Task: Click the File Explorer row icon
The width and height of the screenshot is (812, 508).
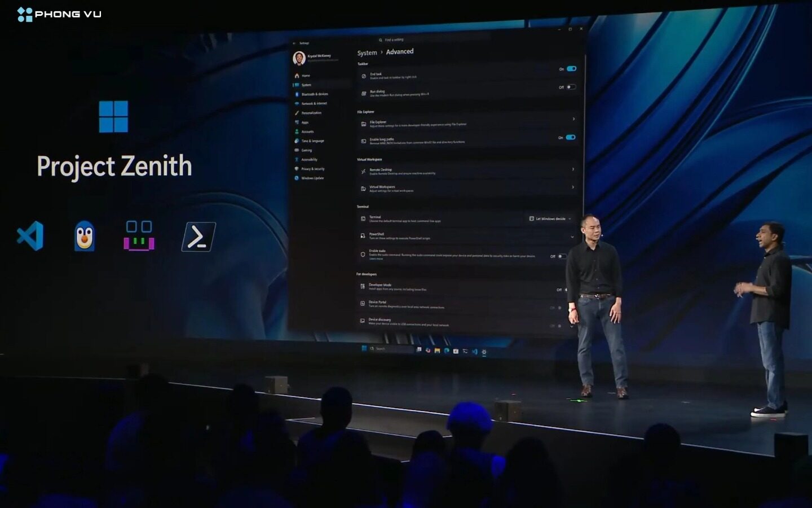Action: coord(363,124)
